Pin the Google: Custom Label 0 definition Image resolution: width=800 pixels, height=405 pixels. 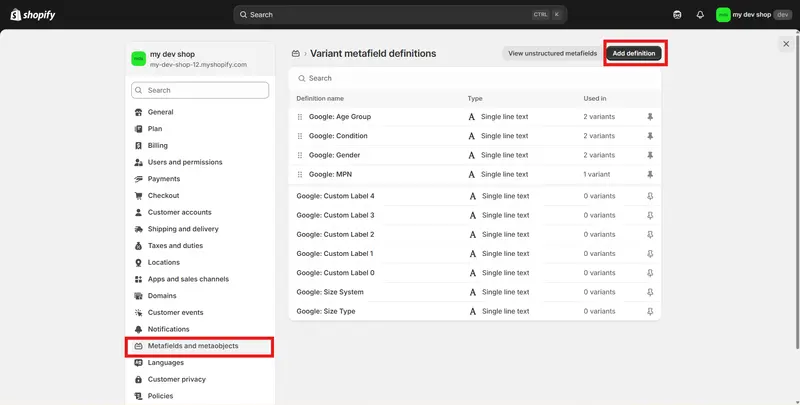click(650, 273)
